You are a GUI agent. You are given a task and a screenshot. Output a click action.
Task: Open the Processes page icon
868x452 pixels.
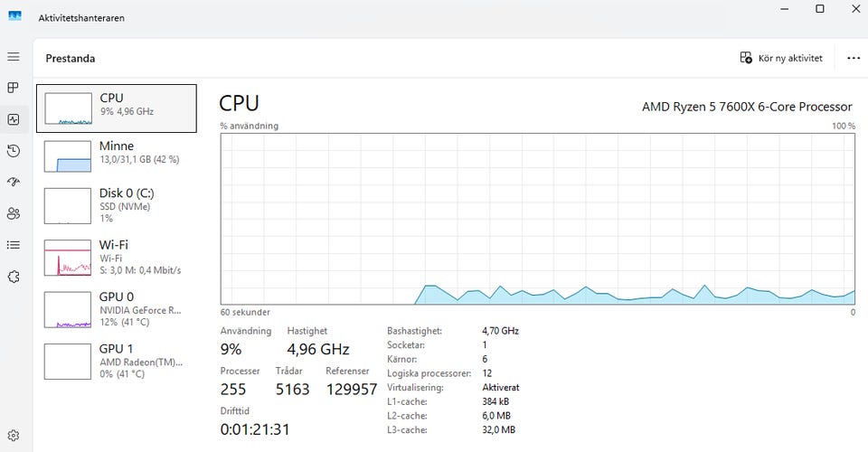[13, 88]
